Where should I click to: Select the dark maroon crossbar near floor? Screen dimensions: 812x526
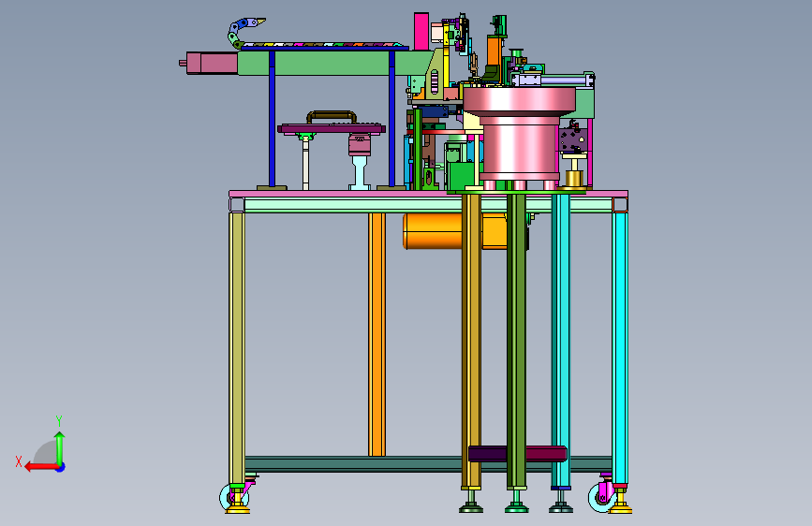click(517, 454)
